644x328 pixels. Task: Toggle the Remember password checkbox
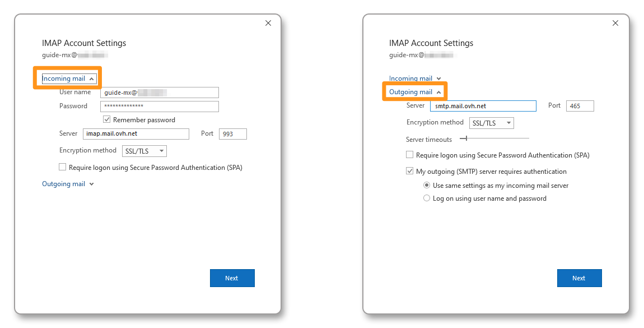pyautogui.click(x=107, y=120)
